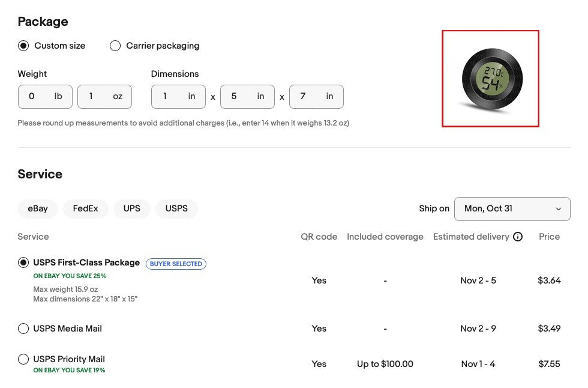Image resolution: width=588 pixels, height=388 pixels.
Task: Click the Up to $100.00 coverage value
Action: coord(385,363)
